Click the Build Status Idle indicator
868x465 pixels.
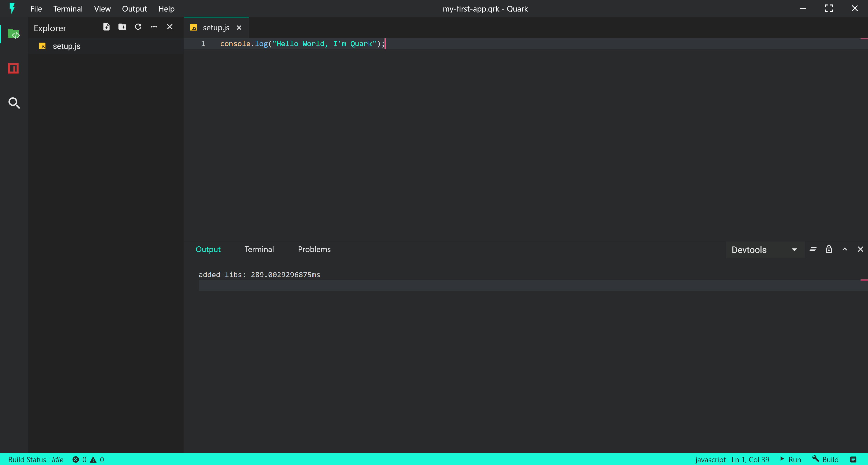pyautogui.click(x=36, y=460)
